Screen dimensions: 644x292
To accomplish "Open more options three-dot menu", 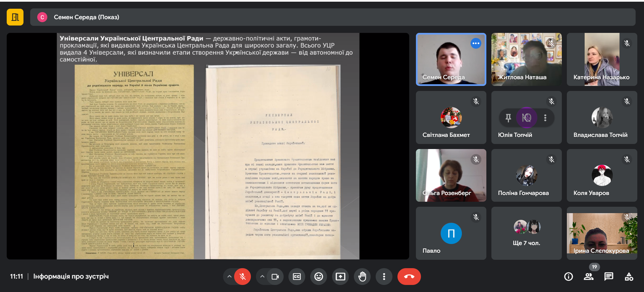I will pos(384,277).
